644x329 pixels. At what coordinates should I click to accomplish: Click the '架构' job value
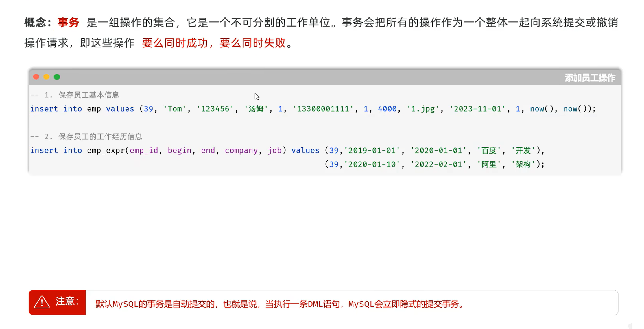(x=523, y=164)
